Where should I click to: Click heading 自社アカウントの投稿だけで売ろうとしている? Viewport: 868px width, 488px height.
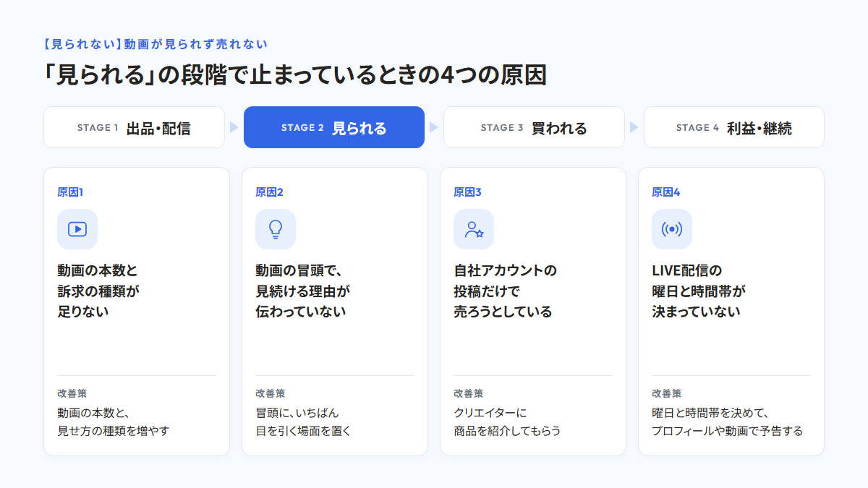[x=506, y=291]
